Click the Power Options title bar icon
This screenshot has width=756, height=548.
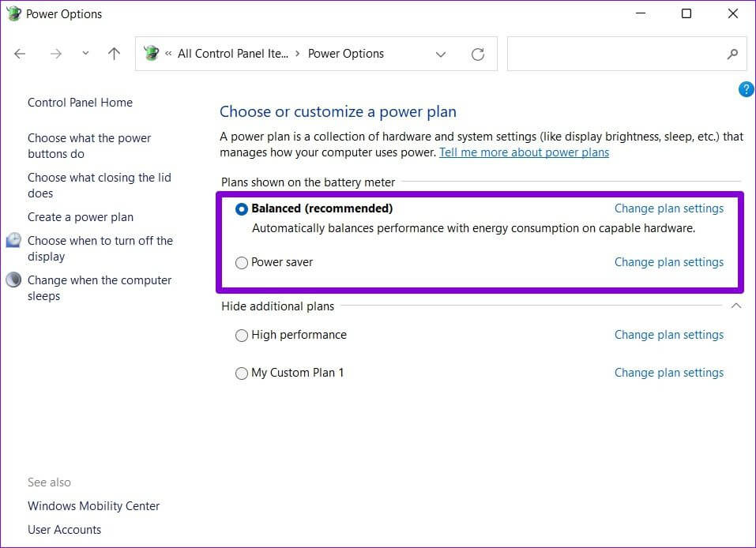click(x=13, y=13)
